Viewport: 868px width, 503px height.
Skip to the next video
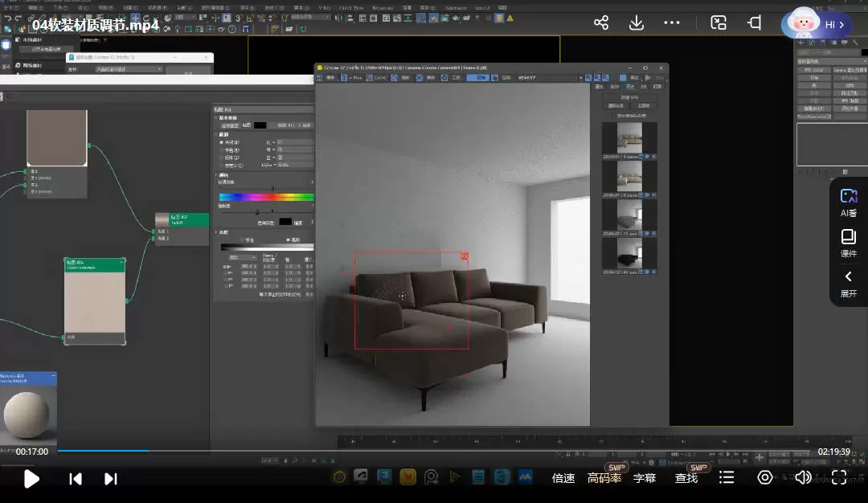(x=111, y=479)
